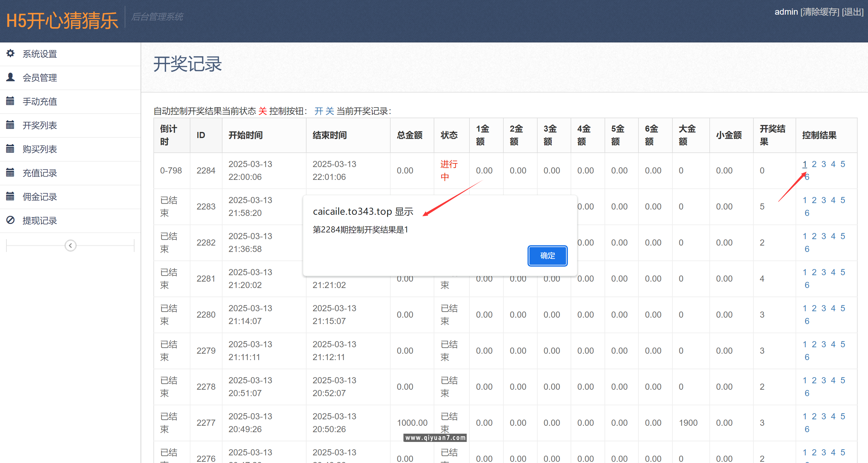Disable auto control with the 关 toggle
This screenshot has width=868, height=463.
pos(329,111)
